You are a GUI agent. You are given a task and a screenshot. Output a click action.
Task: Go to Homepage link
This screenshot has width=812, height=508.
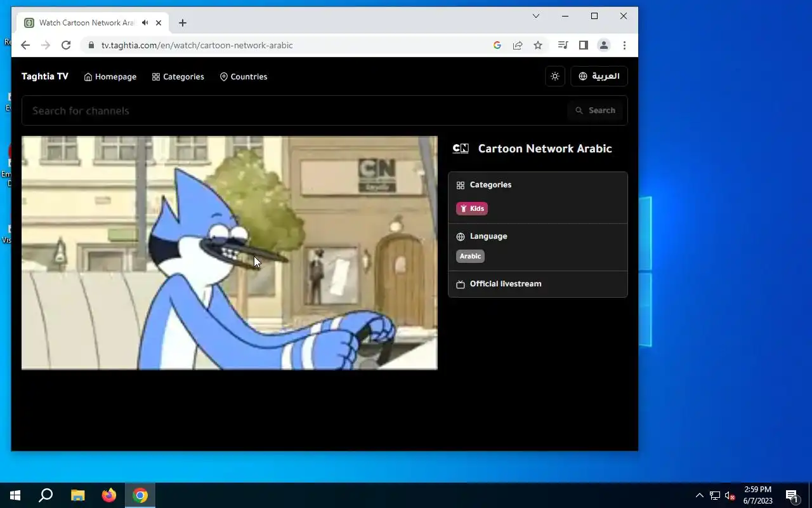110,76
